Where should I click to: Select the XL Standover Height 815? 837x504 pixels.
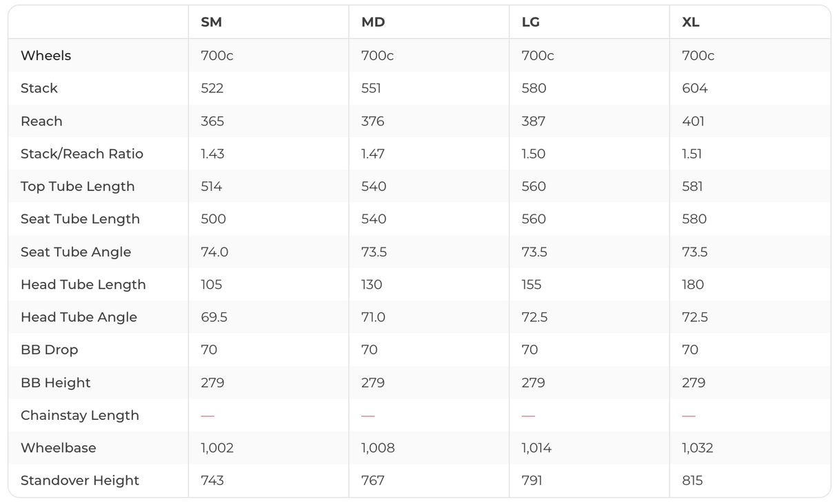click(692, 481)
